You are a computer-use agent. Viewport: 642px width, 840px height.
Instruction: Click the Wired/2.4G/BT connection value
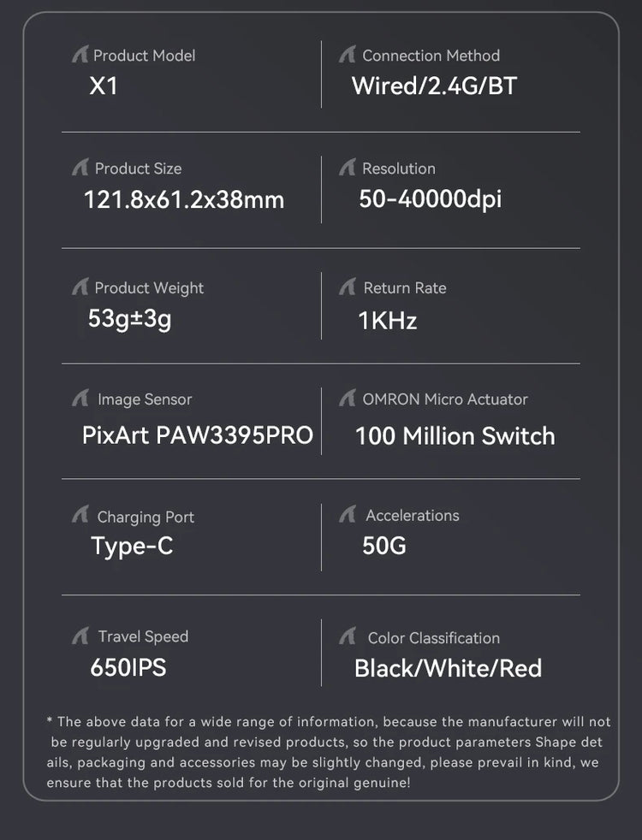tap(434, 86)
